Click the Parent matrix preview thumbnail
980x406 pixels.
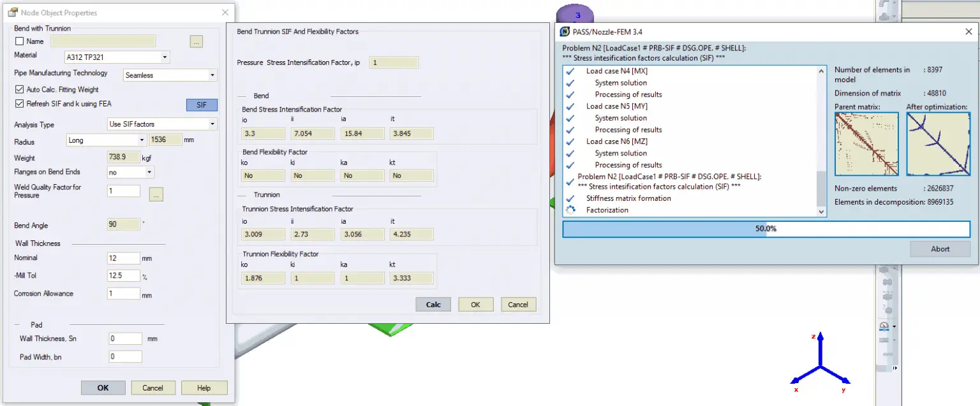pyautogui.click(x=866, y=143)
